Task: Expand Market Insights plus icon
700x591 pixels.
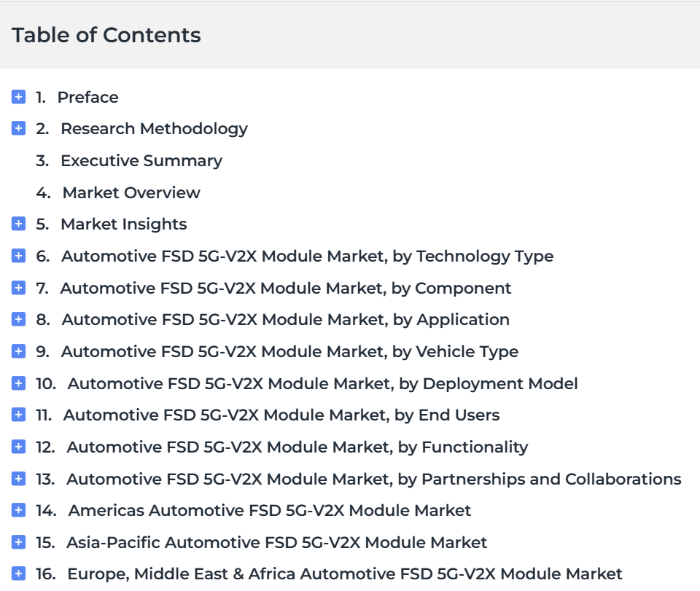Action: pos(18,224)
